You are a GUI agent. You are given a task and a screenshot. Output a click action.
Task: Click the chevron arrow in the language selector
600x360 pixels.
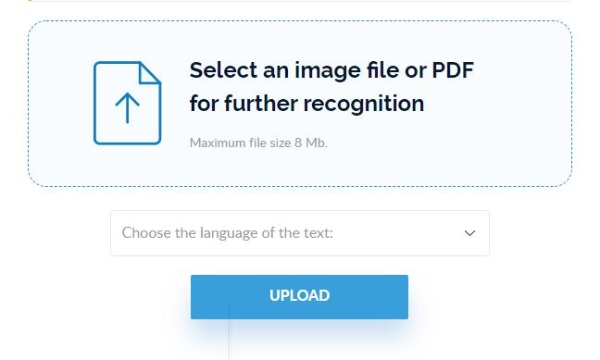coord(470,233)
